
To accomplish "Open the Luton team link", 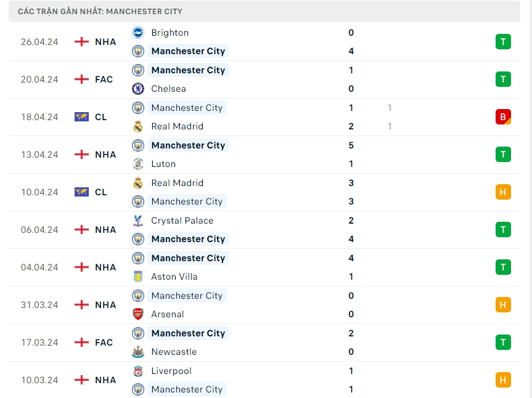I will 163,164.
